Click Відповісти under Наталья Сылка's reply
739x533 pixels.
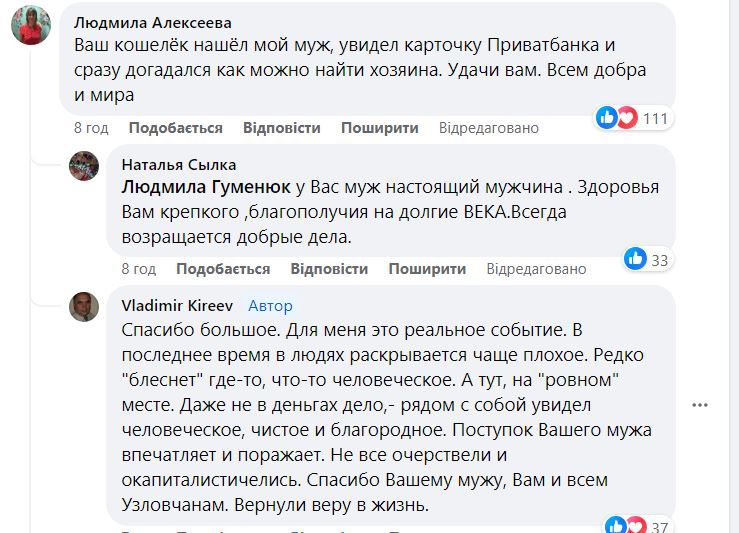329,269
